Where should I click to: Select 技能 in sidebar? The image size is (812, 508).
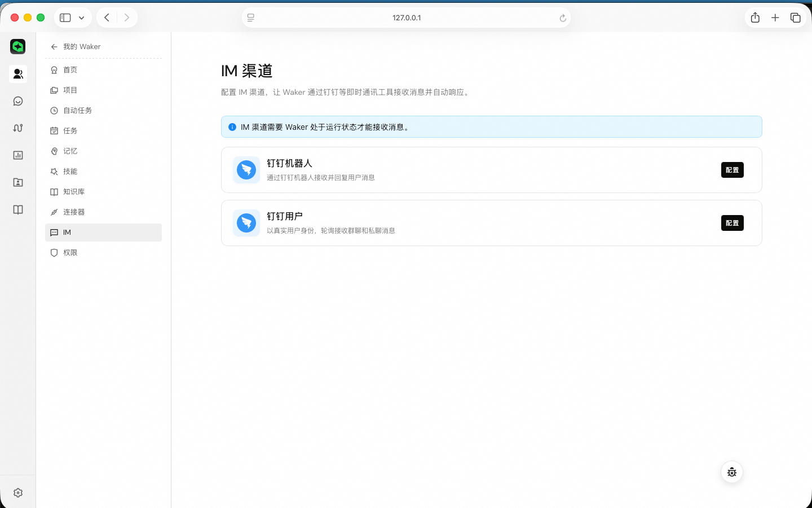click(x=103, y=172)
